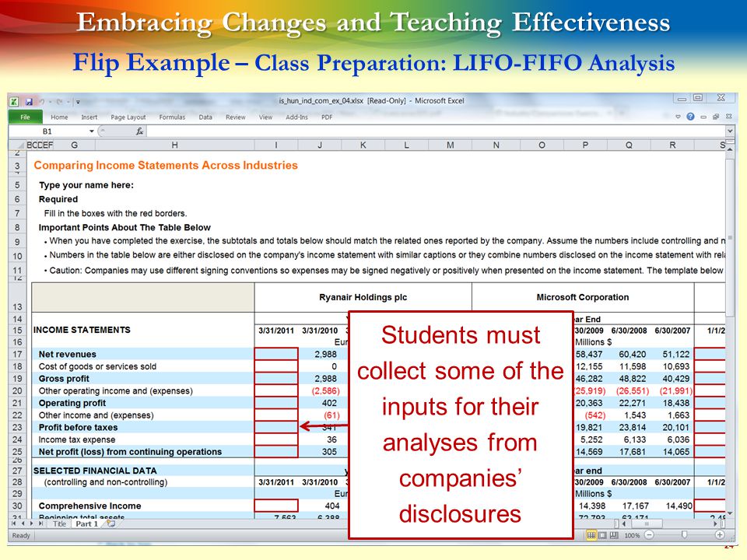747x560 pixels.
Task: Select the Data ribbon tab
Action: pyautogui.click(x=205, y=117)
